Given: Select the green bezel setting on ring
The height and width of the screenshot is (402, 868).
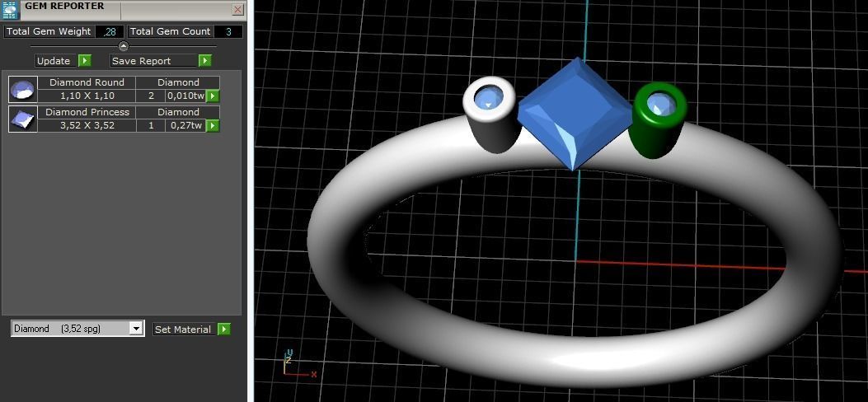Looking at the screenshot, I should pos(658,119).
